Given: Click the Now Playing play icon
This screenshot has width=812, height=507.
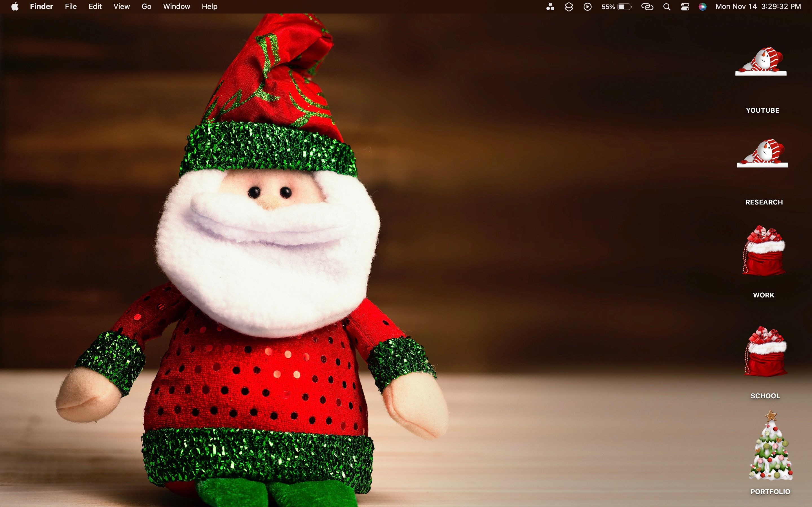Looking at the screenshot, I should click(x=587, y=7).
